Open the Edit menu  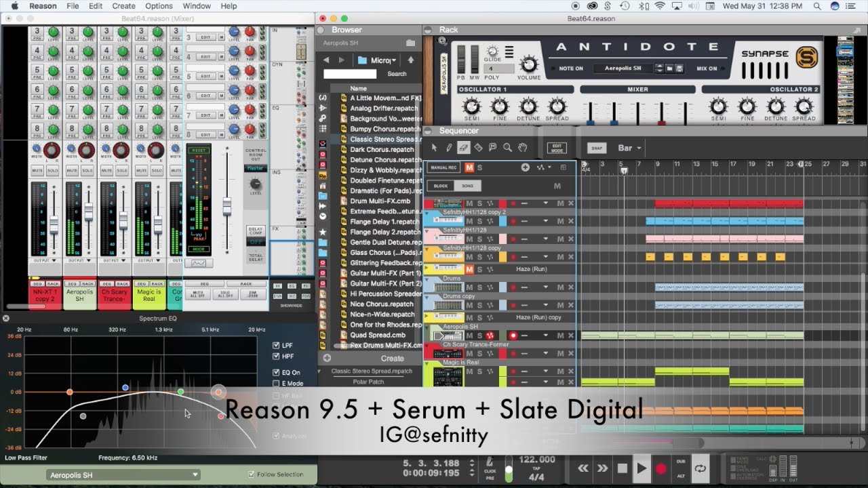coord(96,6)
